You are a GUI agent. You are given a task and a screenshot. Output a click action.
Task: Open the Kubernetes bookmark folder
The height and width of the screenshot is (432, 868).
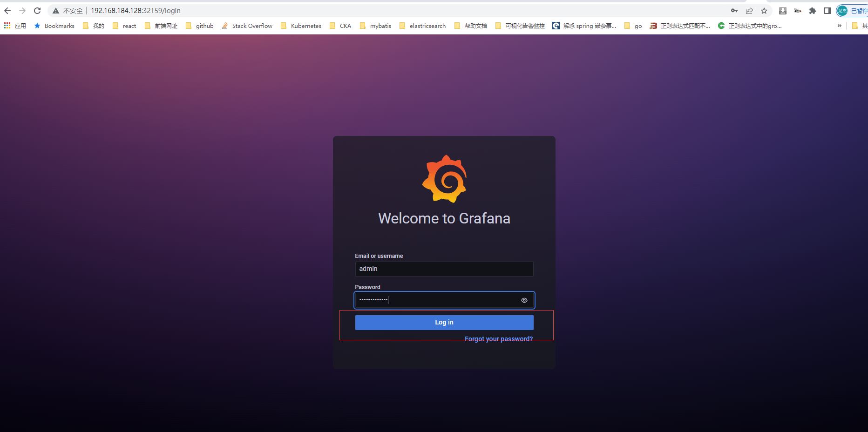pyautogui.click(x=301, y=26)
